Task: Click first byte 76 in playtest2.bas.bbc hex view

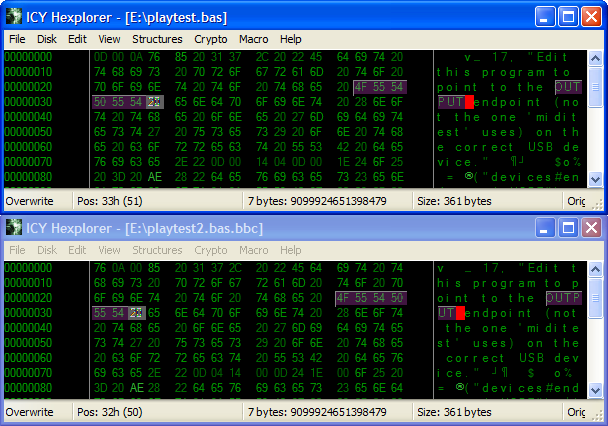Action: pos(100,268)
